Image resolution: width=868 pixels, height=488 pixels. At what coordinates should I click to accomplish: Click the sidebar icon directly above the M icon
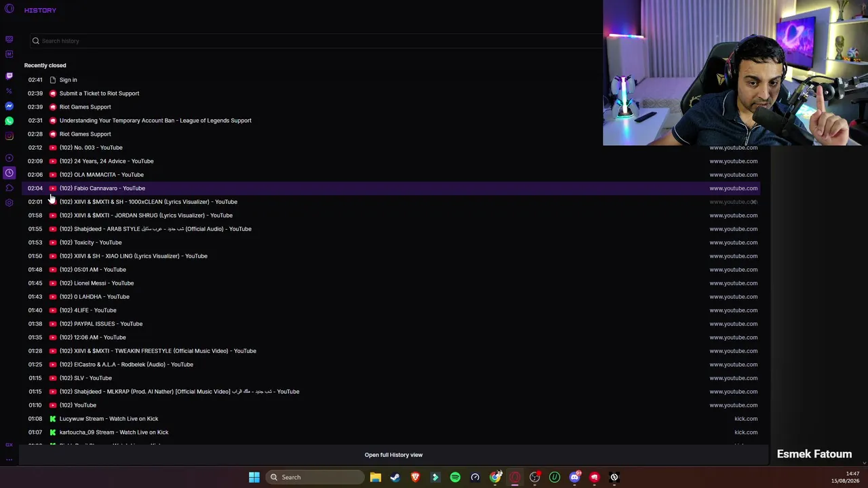(x=9, y=39)
